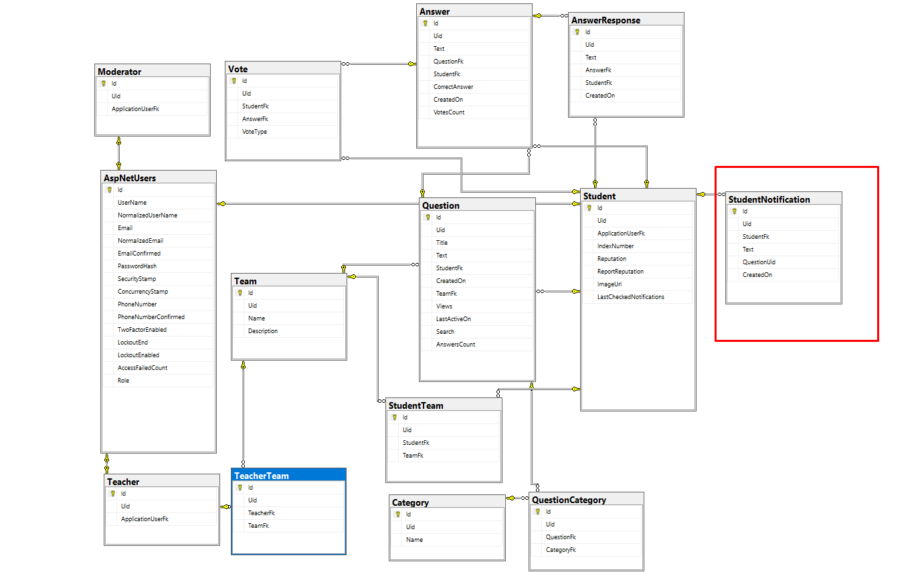Viewport: 924px width, 572px height.
Task: Click the key icon in AnswerResponse table
Action: [577, 32]
